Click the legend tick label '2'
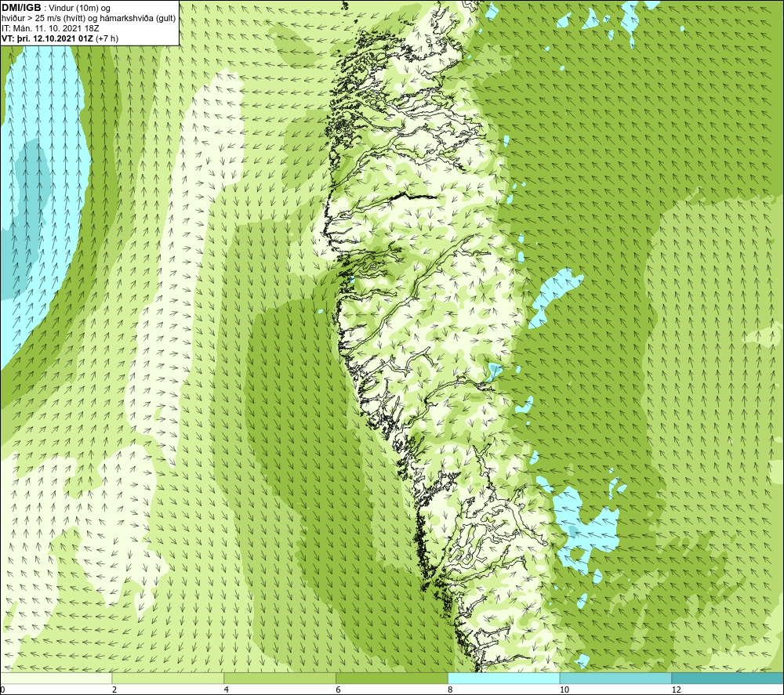This screenshot has height=695, width=784. [114, 690]
